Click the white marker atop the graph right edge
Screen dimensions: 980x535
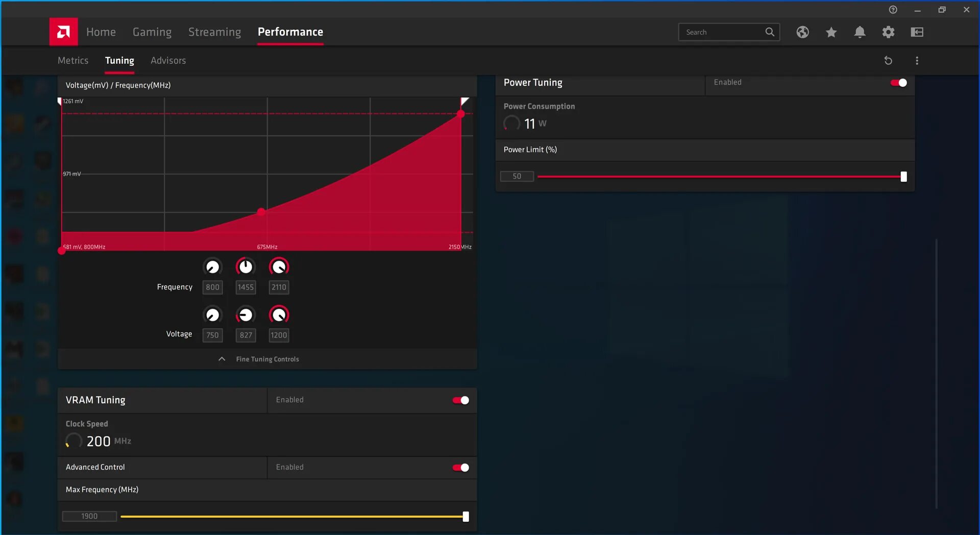click(x=464, y=101)
